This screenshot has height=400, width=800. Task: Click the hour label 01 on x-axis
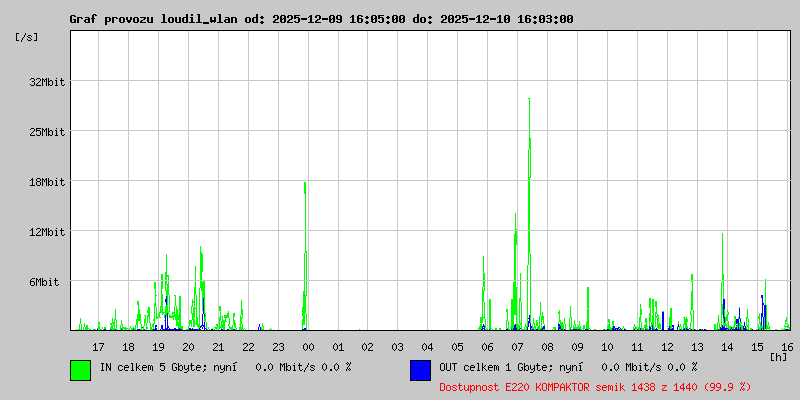(338, 347)
